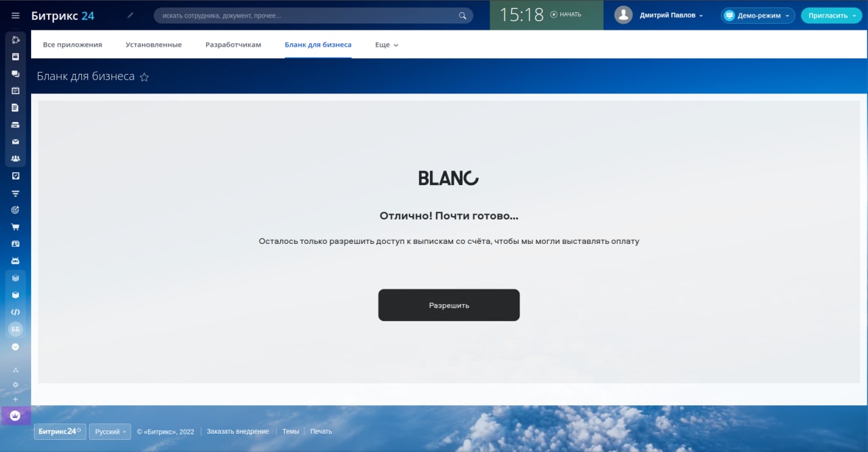868x452 pixels.
Task: Open the Темы footer link
Action: pyautogui.click(x=290, y=432)
